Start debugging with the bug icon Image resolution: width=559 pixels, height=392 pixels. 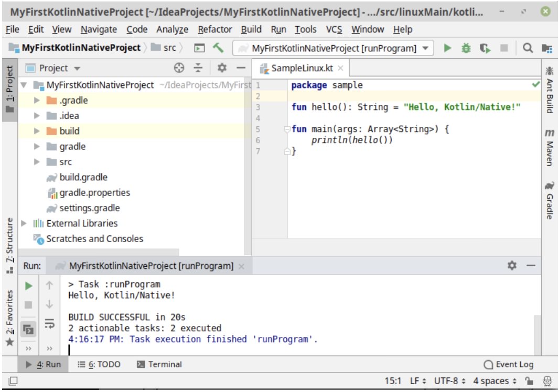pos(465,48)
